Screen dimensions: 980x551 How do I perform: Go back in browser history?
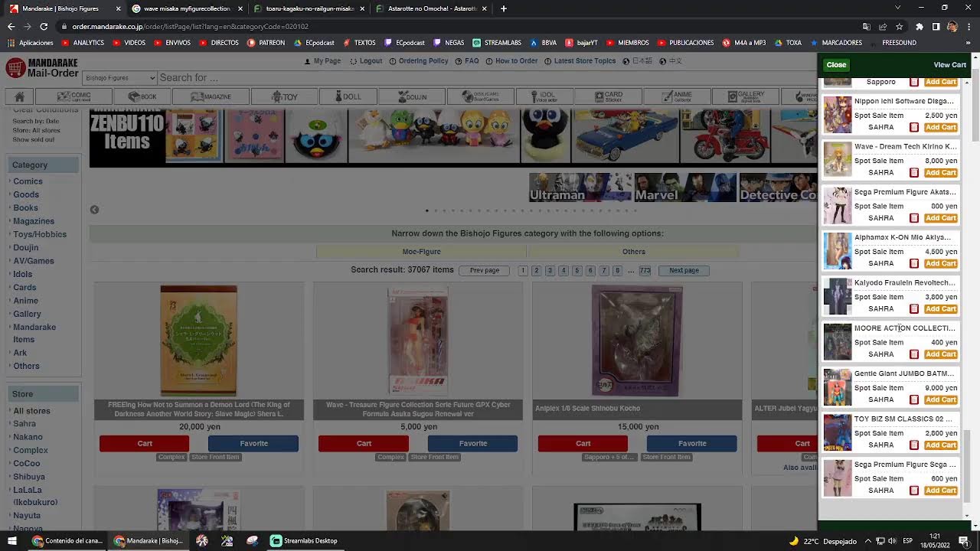(x=11, y=26)
